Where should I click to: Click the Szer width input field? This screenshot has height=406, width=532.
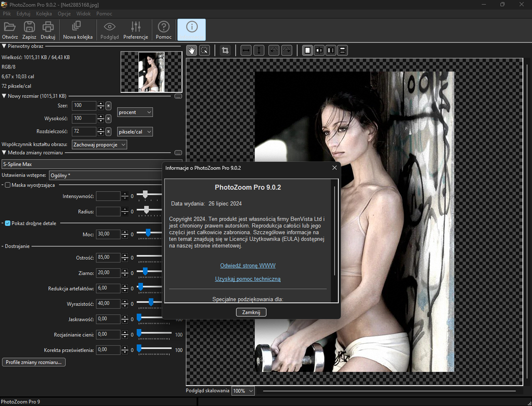coord(84,106)
